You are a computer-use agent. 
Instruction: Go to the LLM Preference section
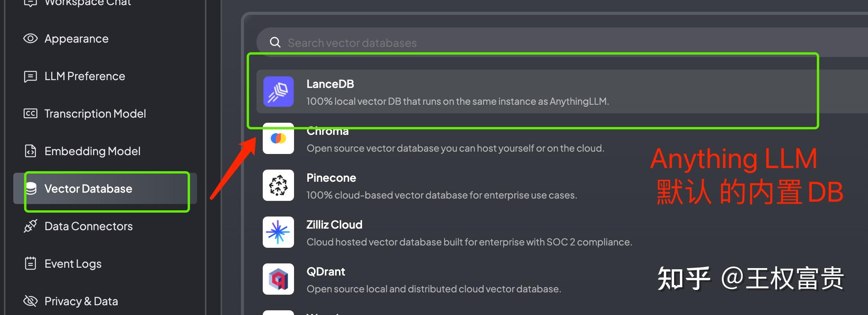(84, 76)
